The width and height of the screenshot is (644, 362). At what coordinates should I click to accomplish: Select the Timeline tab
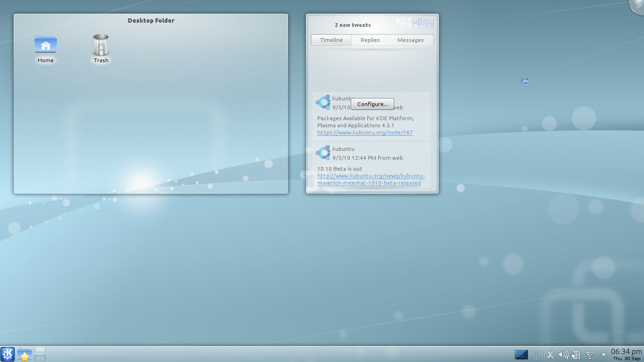pyautogui.click(x=331, y=40)
